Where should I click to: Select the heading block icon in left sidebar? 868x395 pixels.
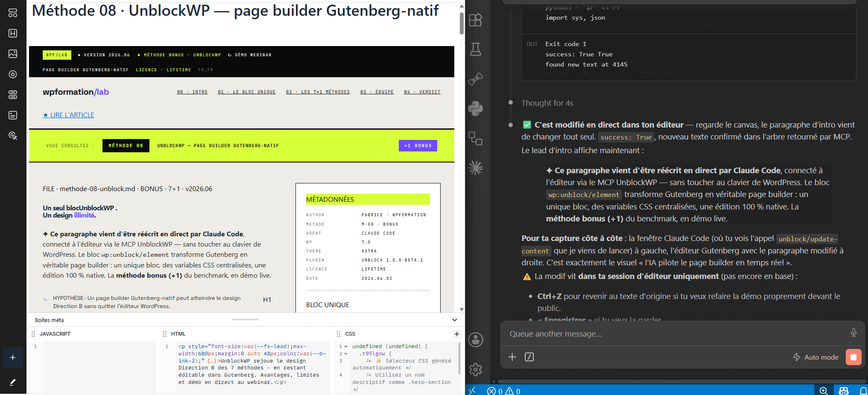pyautogui.click(x=13, y=33)
